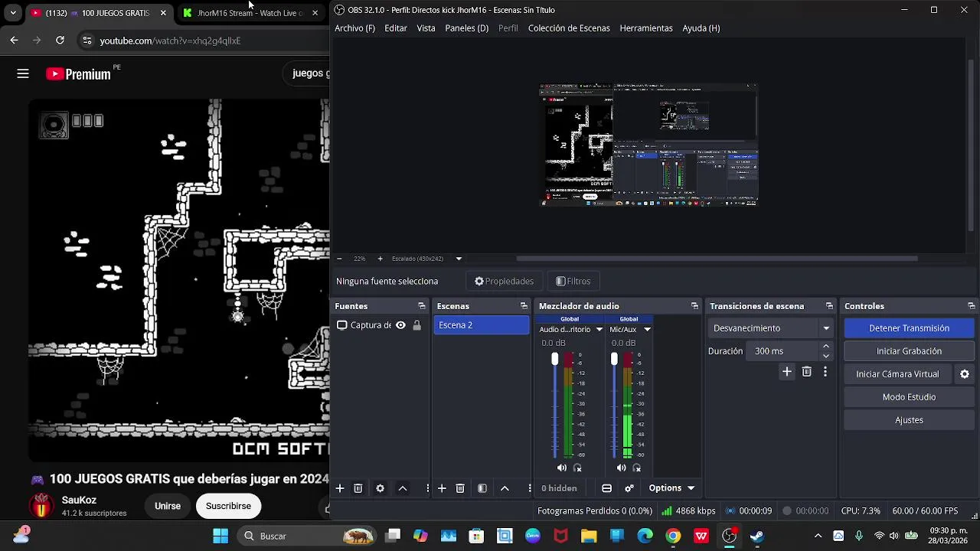Add a new scene in Escenas panel
The height and width of the screenshot is (551, 980).
click(x=442, y=488)
